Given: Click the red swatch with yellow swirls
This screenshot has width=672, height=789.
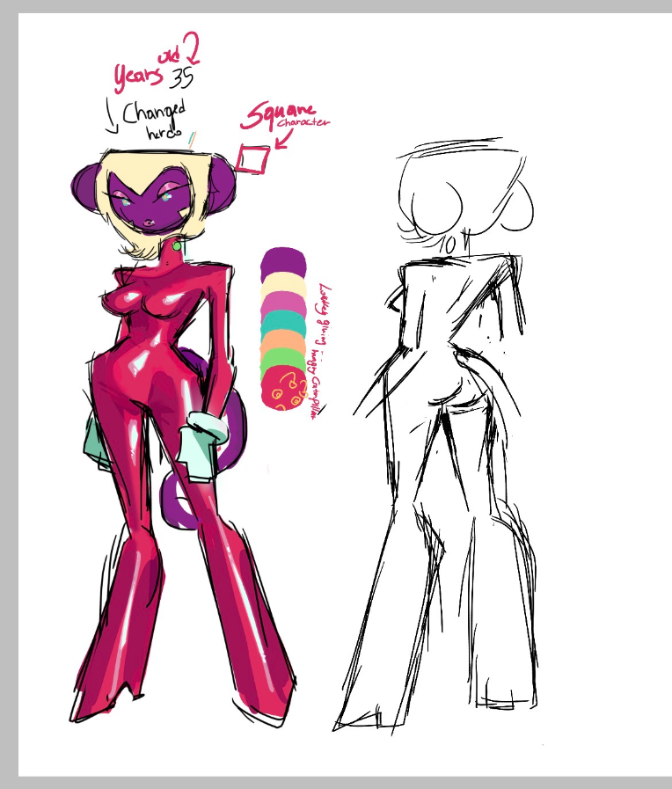Looking at the screenshot, I should click(284, 389).
